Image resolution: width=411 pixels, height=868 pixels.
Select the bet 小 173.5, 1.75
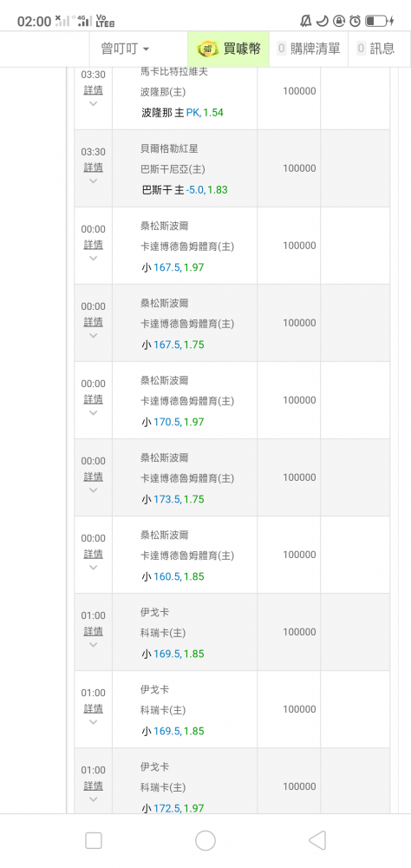pos(173,499)
